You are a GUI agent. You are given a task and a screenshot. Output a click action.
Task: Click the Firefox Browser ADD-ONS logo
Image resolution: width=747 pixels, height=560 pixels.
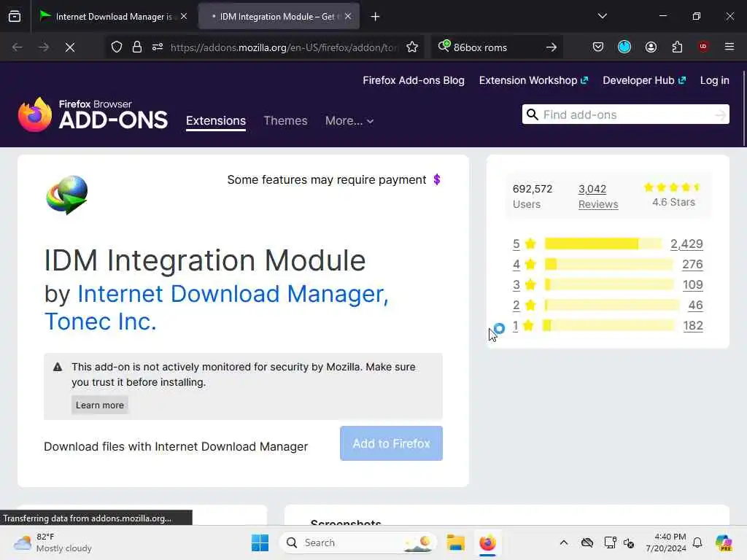(x=93, y=114)
